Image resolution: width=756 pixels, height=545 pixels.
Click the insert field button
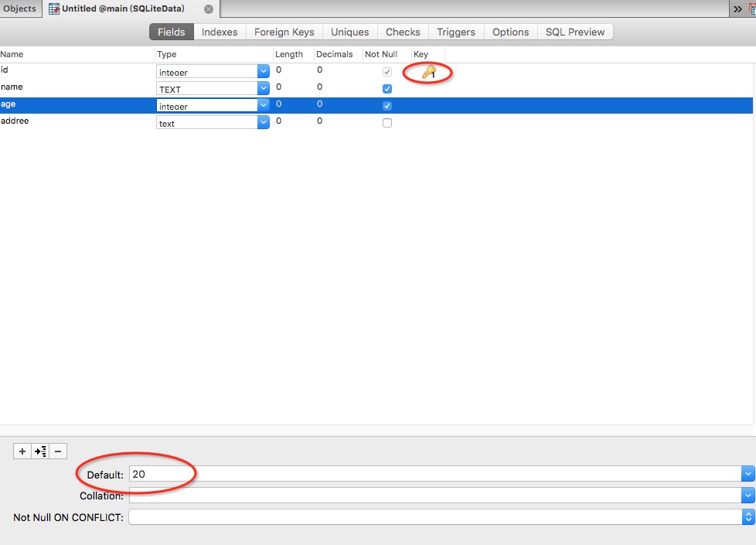tap(40, 451)
